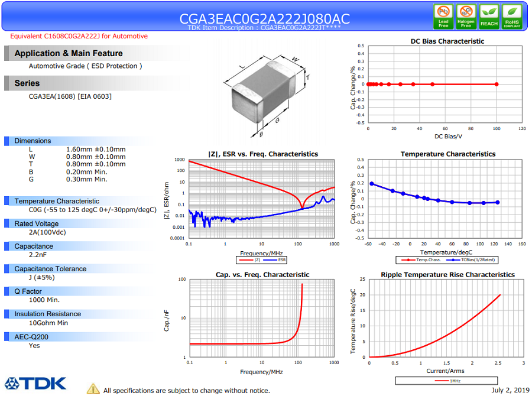Click the Application & Main Feature header
Viewport: 532px width, 396px height.
coord(69,53)
